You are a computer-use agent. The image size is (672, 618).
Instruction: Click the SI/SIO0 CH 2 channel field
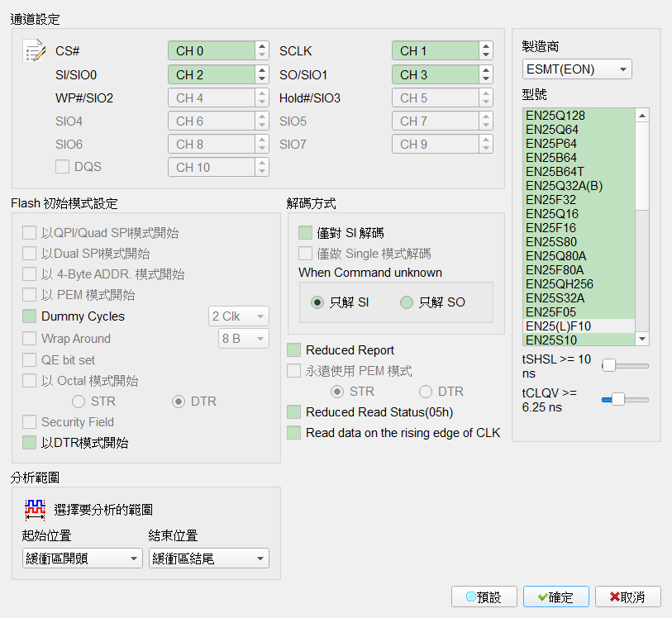[212, 74]
